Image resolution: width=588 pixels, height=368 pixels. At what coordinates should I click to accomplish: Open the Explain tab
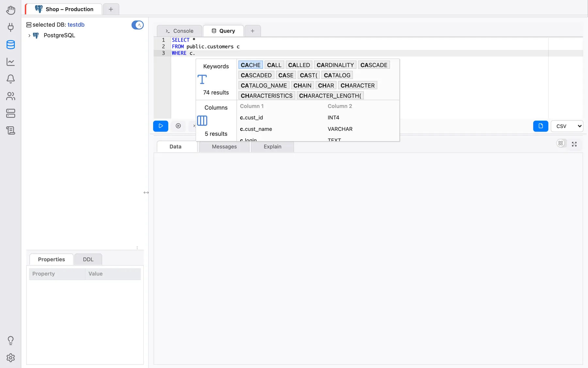(272, 147)
